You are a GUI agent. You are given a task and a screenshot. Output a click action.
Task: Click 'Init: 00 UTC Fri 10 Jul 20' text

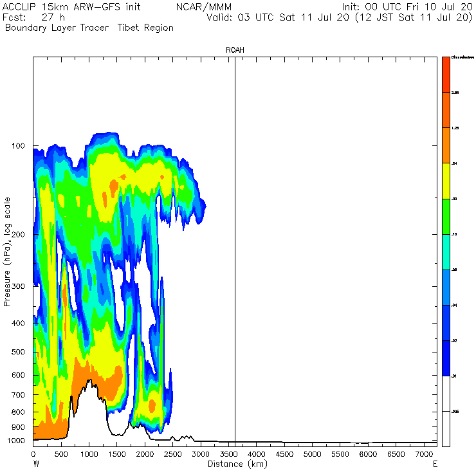pos(407,6)
